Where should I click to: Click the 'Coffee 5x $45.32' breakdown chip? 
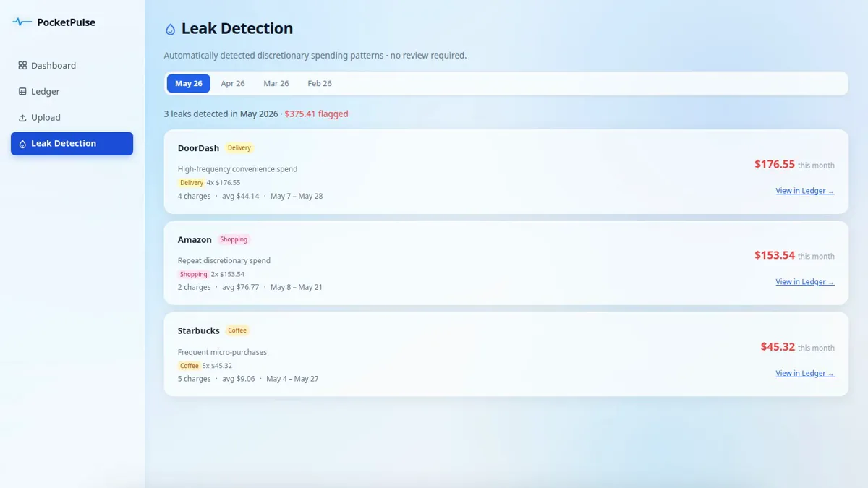click(x=205, y=366)
